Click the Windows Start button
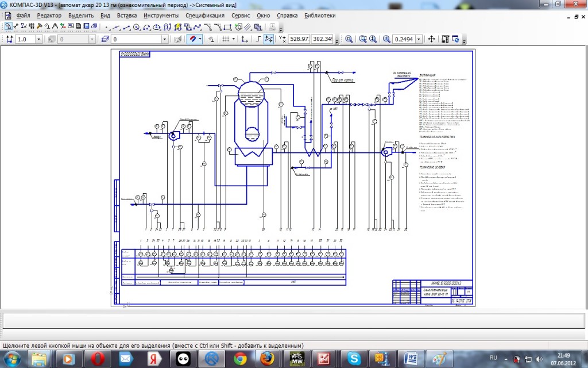 tap(13, 359)
